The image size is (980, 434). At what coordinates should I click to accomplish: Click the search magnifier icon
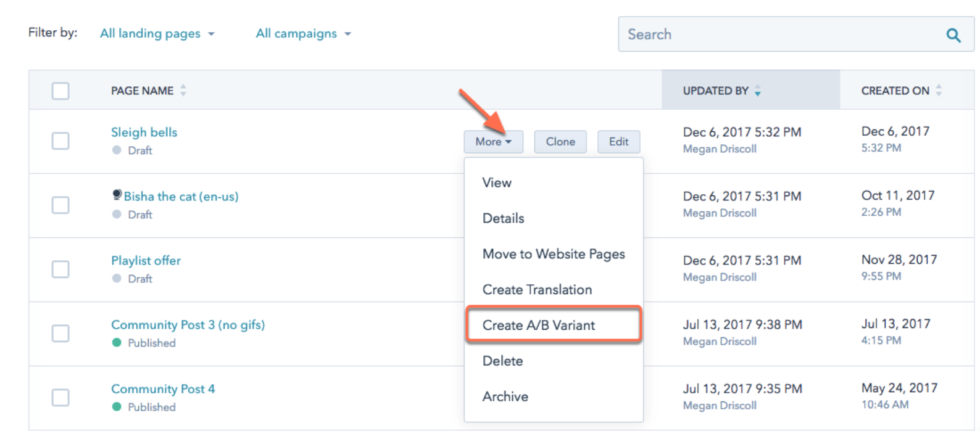tap(953, 35)
